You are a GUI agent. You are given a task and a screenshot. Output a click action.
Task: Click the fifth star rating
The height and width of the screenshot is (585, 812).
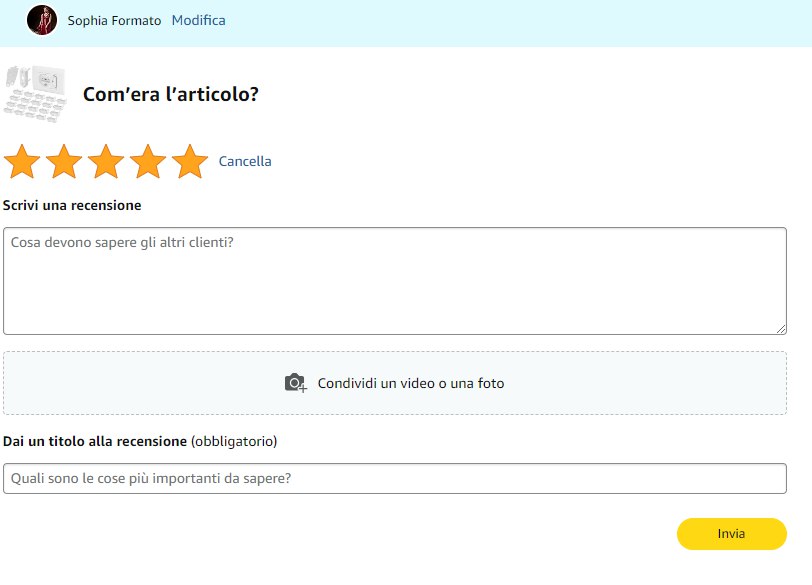tap(190, 161)
